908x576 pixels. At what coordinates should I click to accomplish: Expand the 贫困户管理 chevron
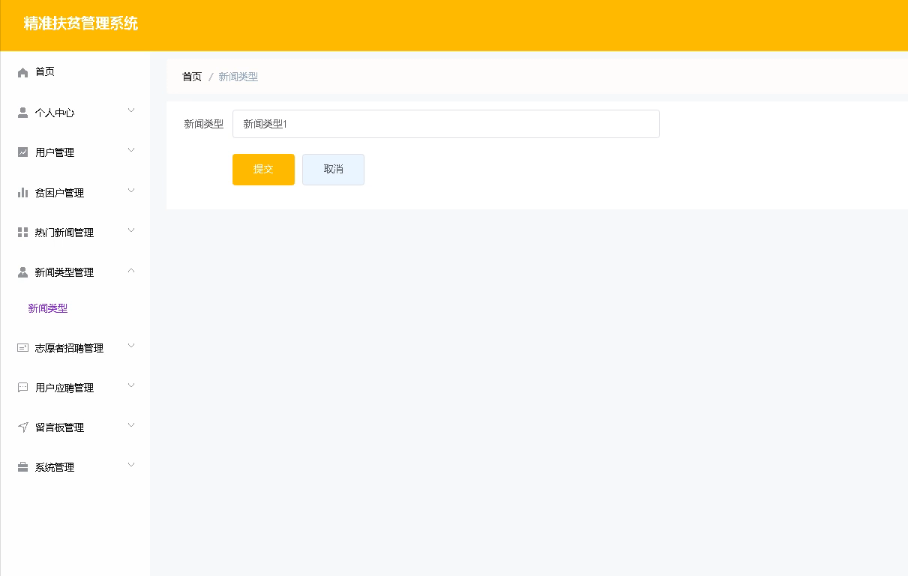coord(131,190)
